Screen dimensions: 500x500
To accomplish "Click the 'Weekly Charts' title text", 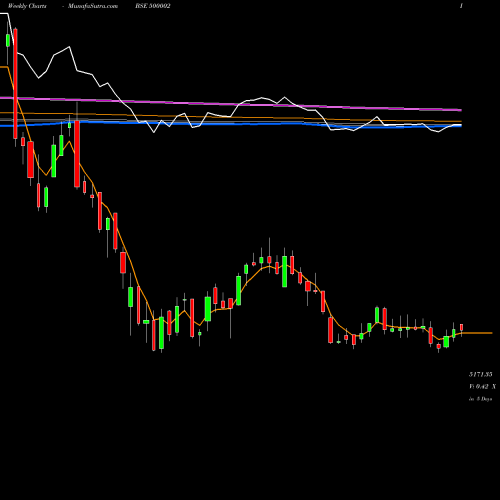I will (27, 6).
